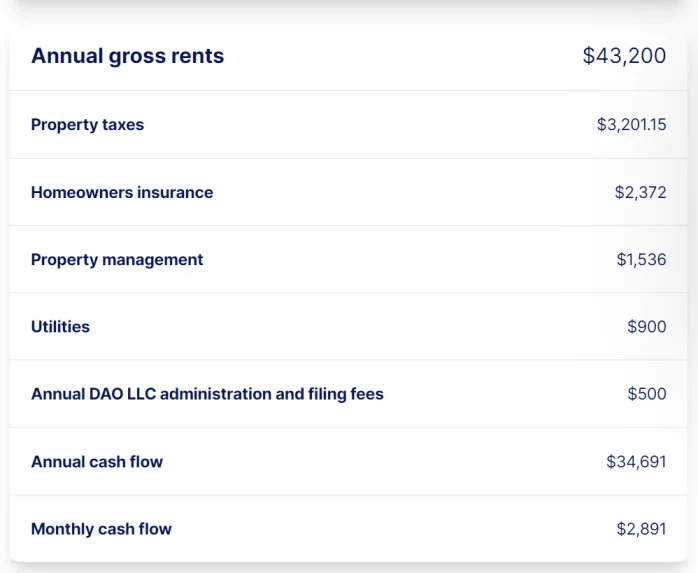Screen dimensions: 698x573
Task: Click the Property management label
Action: click(117, 260)
